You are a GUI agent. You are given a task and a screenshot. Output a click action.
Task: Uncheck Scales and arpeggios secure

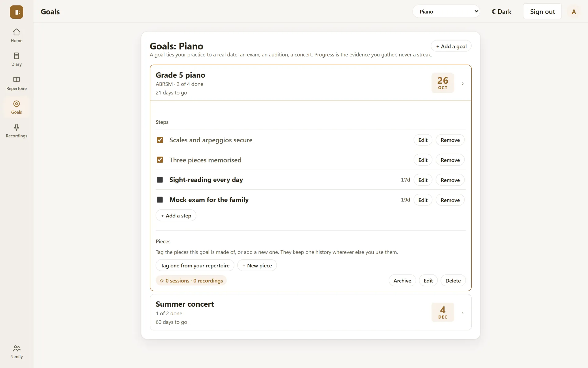[x=160, y=140]
